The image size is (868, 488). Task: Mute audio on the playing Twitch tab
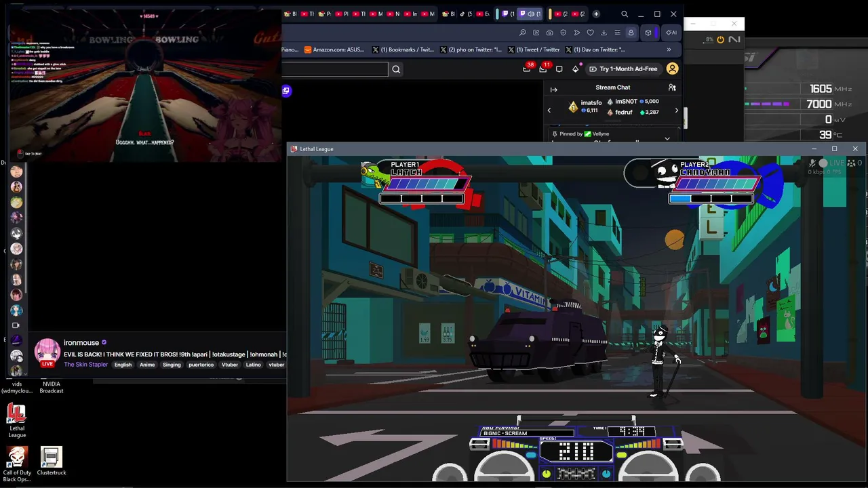530,14
